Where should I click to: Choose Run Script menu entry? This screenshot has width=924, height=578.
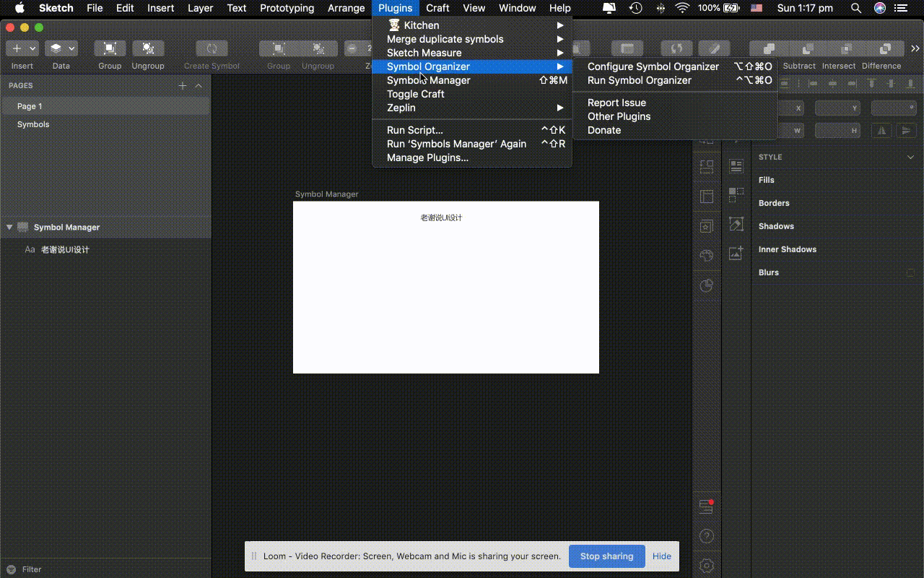(x=472, y=130)
